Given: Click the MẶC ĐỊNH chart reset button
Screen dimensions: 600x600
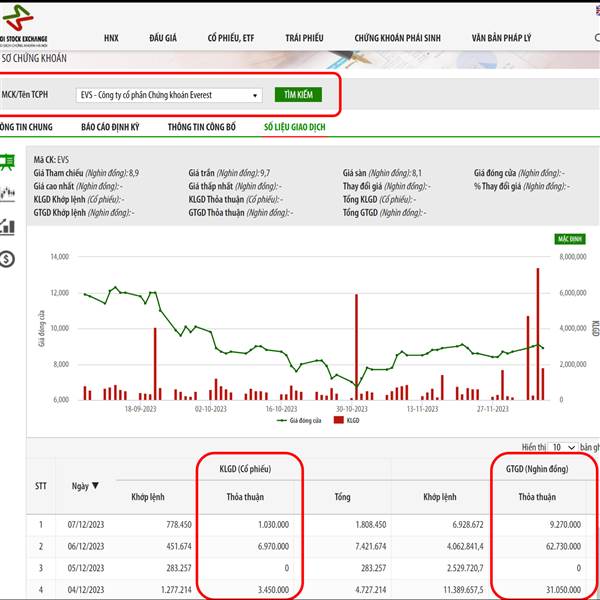Looking at the screenshot, I should (x=570, y=239).
